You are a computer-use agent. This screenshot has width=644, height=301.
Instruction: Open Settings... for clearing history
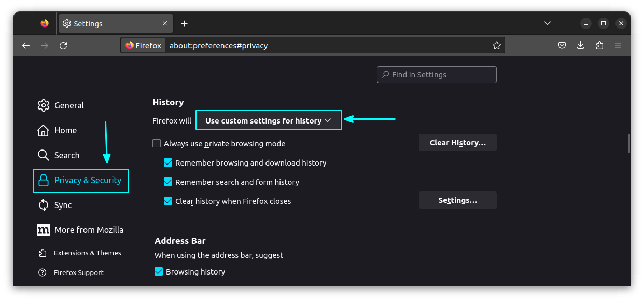click(x=458, y=200)
